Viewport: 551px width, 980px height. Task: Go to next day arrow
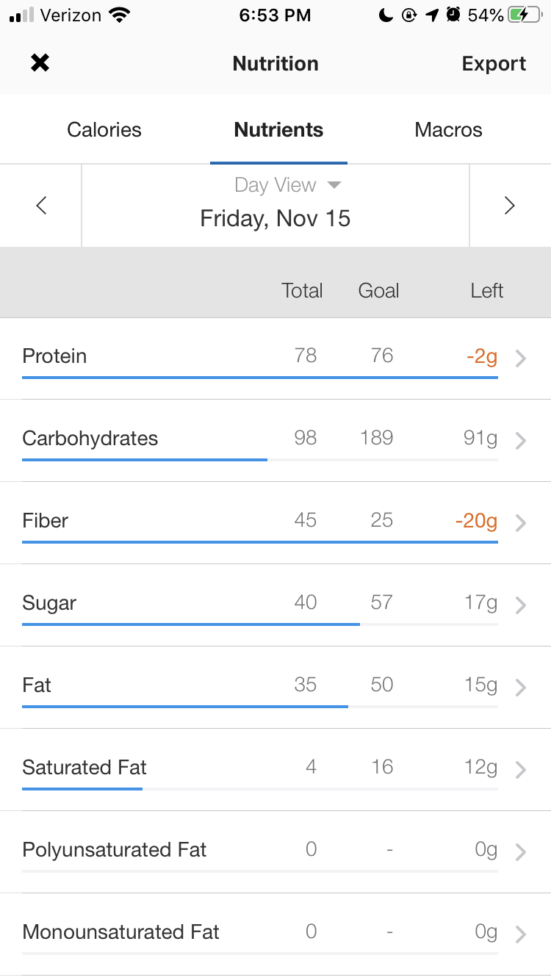coord(509,206)
